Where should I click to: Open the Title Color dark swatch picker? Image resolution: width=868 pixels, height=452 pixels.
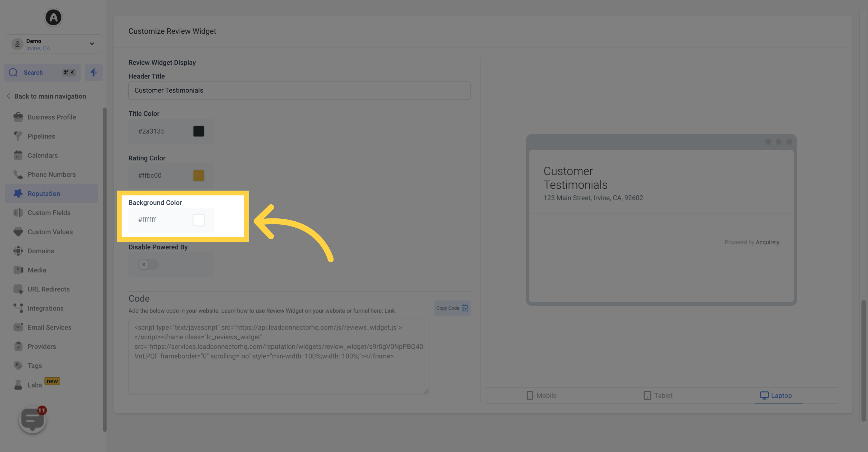pyautogui.click(x=199, y=131)
